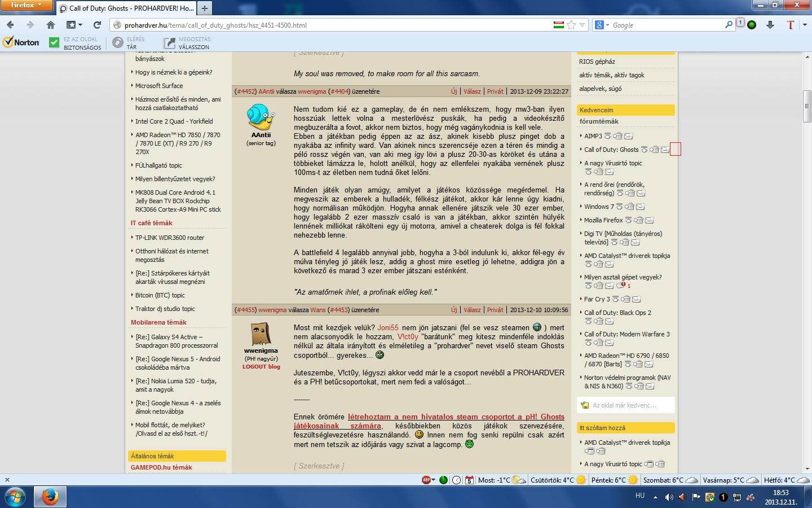The height and width of the screenshot is (508, 812).
Task: Click the red T toolbar icon
Action: pos(791,25)
